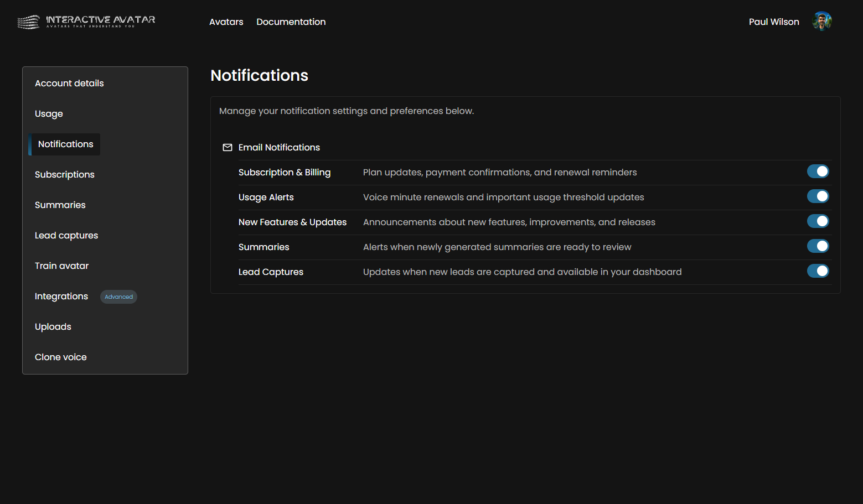
Task: Switch off Summaries email alerts
Action: click(x=818, y=246)
